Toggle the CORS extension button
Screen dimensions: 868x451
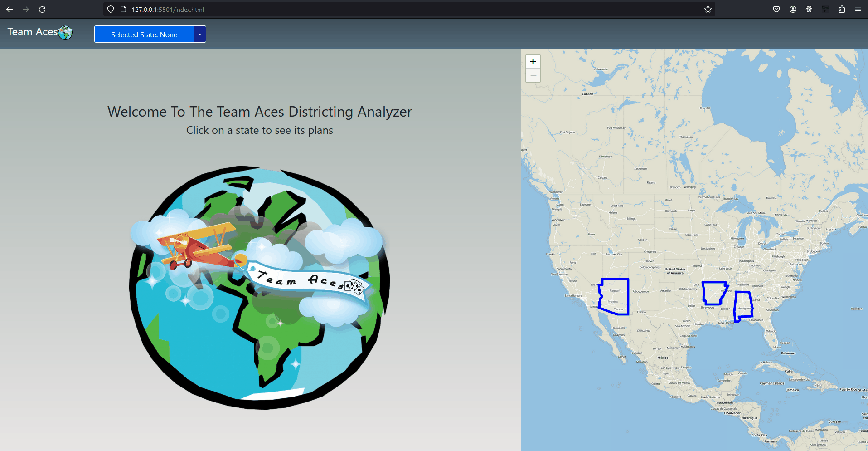click(x=825, y=9)
